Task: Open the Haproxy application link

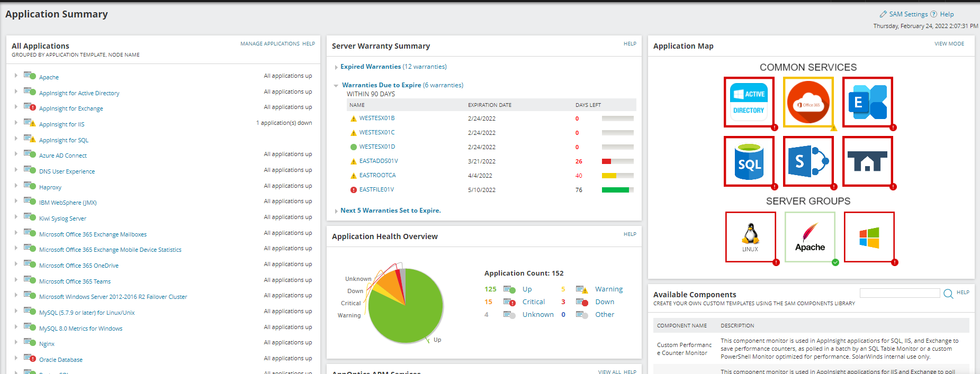Action: pos(50,187)
